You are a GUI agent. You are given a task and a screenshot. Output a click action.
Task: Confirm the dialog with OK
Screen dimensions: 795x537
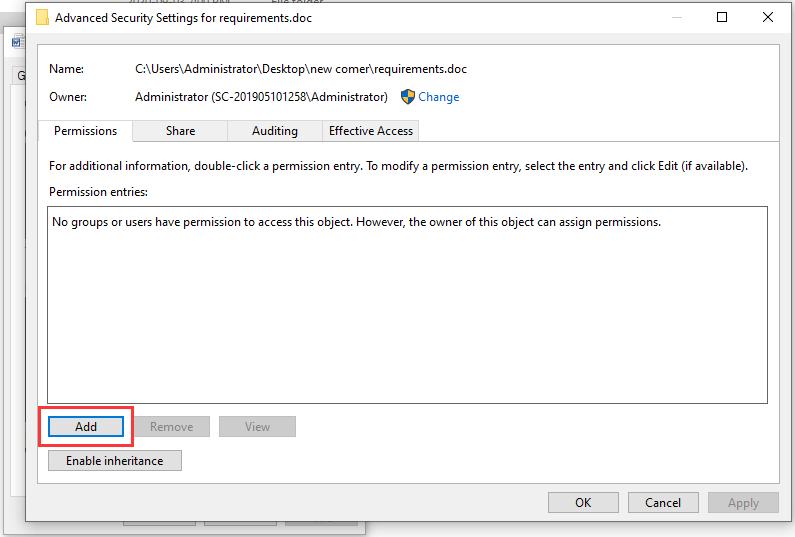pos(583,503)
